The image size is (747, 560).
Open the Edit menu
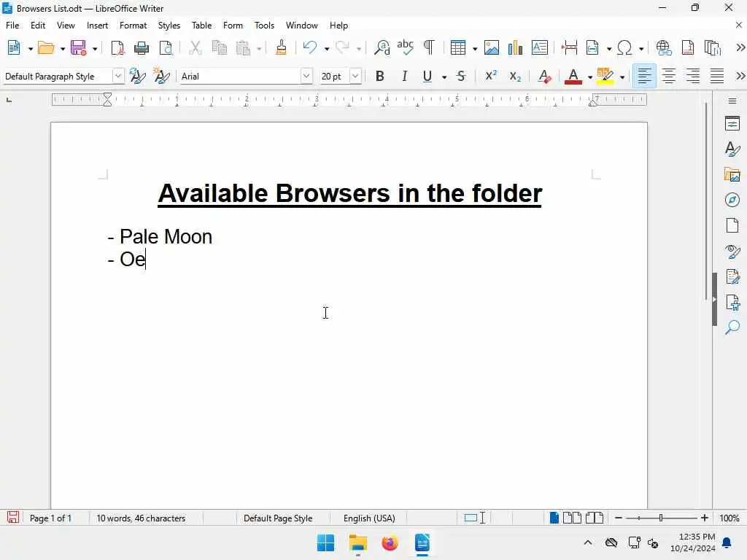tap(38, 26)
